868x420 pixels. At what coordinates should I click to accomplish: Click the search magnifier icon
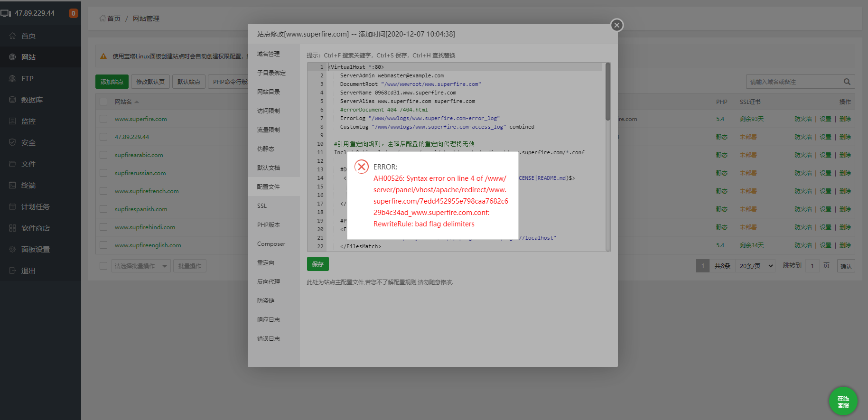pos(847,82)
